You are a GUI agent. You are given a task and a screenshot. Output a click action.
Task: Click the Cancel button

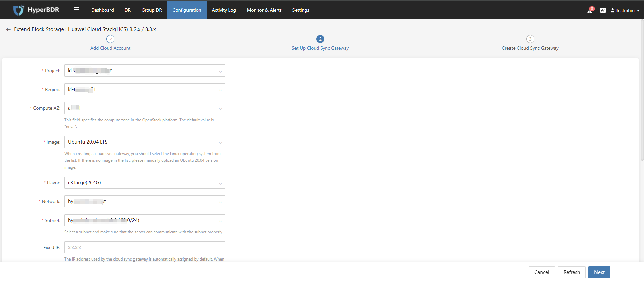point(542,272)
